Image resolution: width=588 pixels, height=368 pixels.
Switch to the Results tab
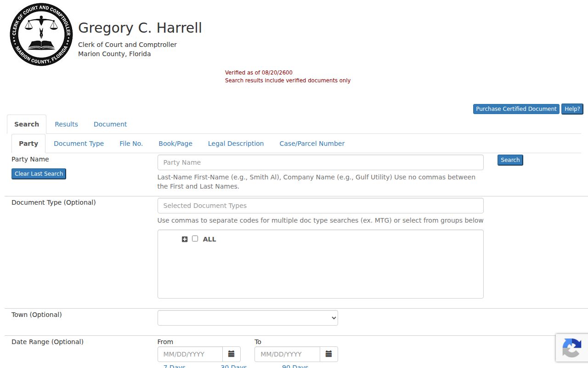click(66, 124)
